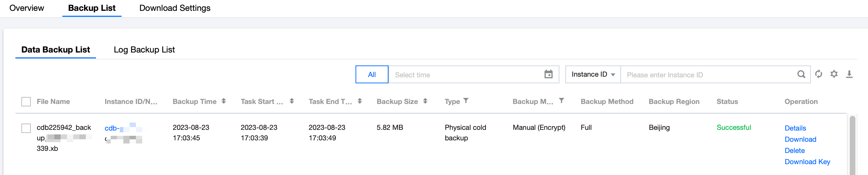Screen dimensions: 868x175
Task: Click the download list icon
Action: (x=849, y=74)
